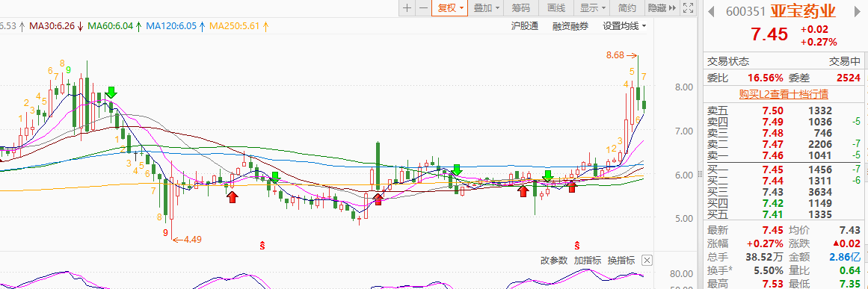Viewport: 868px width, 289px height.
Task: Click stock name 亚宝药业
Action: [803, 10]
